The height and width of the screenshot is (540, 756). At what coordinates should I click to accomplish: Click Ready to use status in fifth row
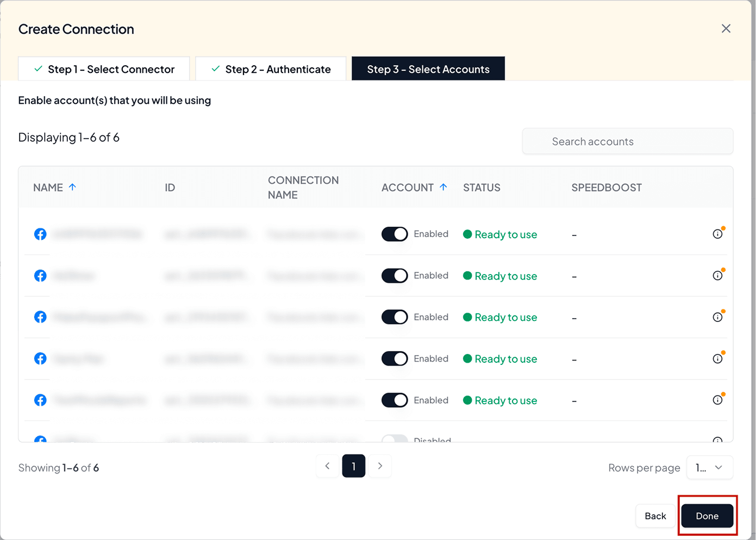pyautogui.click(x=500, y=400)
